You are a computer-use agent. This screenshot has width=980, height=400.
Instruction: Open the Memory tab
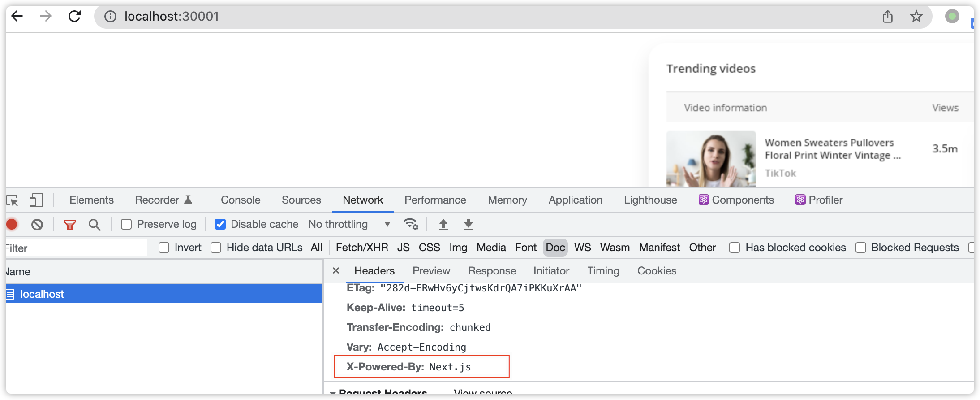(x=507, y=200)
